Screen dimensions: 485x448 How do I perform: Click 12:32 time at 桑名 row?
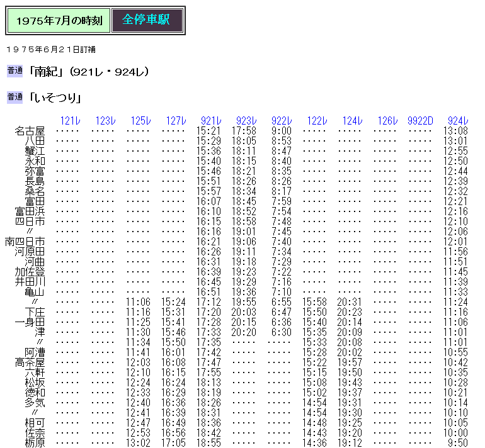455,191
